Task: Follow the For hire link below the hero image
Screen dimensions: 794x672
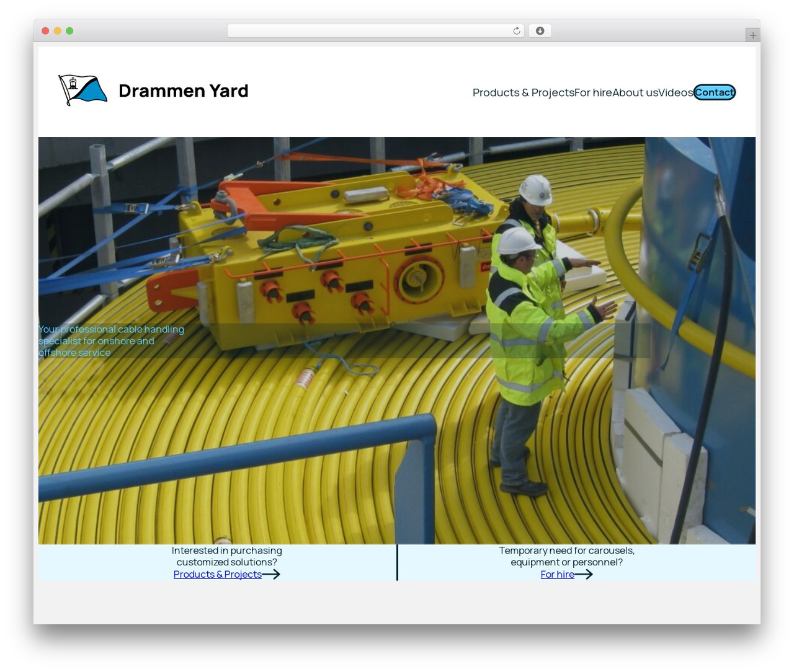Action: [557, 574]
